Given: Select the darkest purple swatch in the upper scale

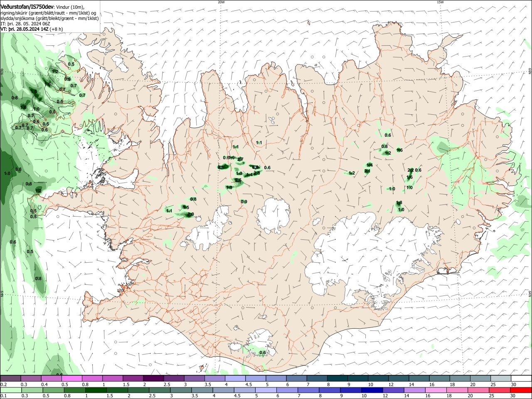Looking at the screenshot, I should [153, 378].
